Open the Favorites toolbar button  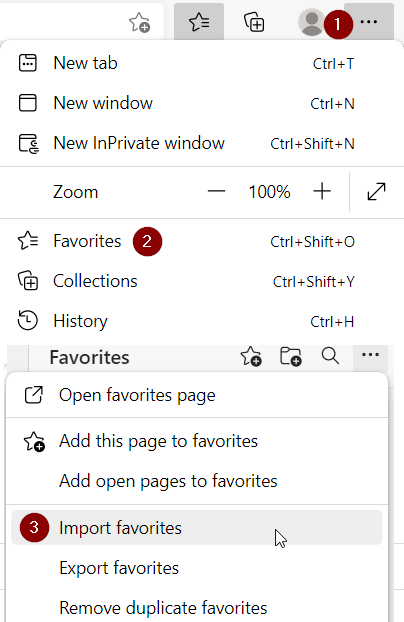(x=199, y=21)
